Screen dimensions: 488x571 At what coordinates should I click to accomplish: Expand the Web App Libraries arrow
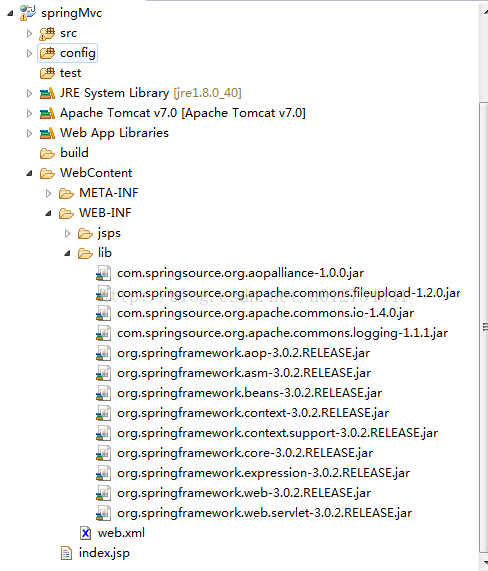point(29,134)
